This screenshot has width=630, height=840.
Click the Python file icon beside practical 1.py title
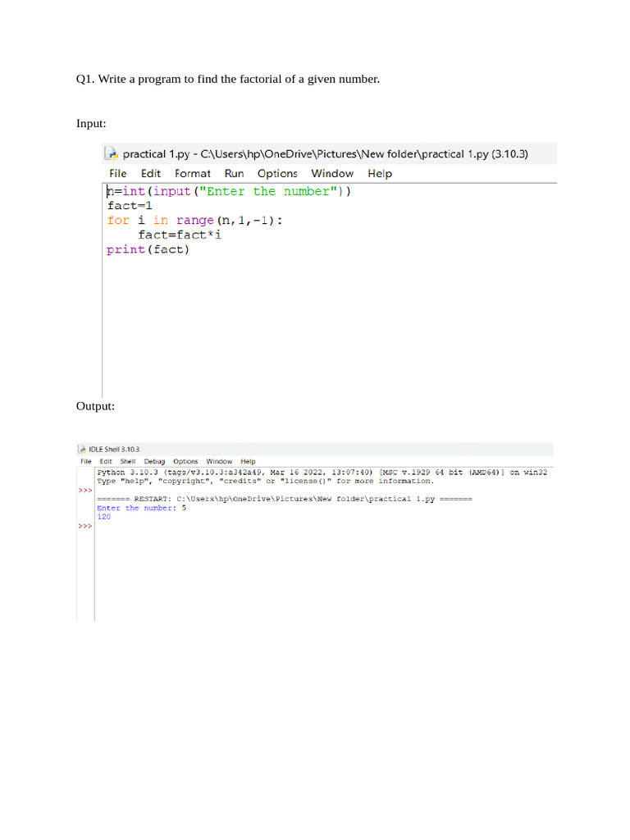point(112,153)
